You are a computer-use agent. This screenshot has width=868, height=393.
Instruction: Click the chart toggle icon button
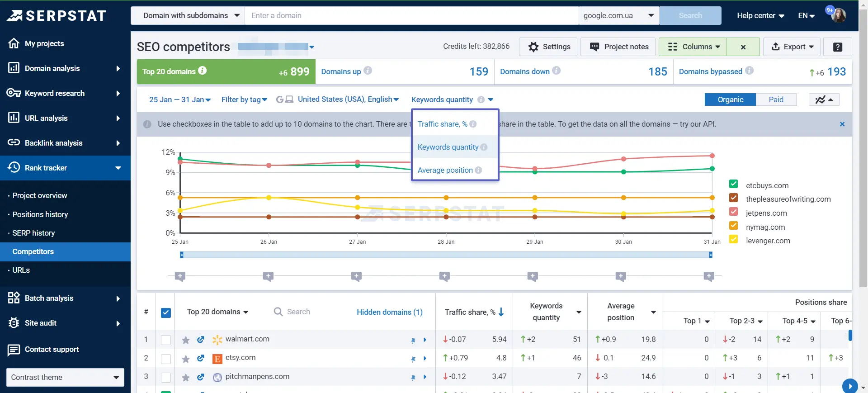point(824,99)
